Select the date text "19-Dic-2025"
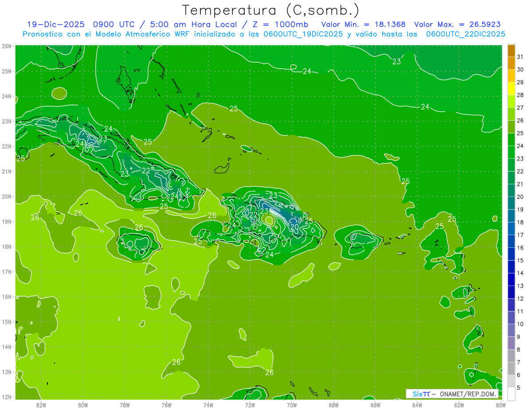 (x=56, y=24)
